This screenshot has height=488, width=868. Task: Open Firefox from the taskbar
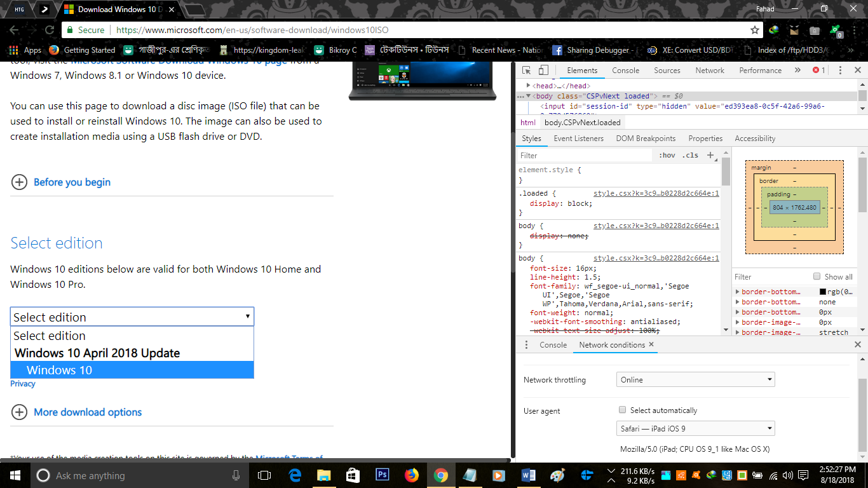coord(412,475)
